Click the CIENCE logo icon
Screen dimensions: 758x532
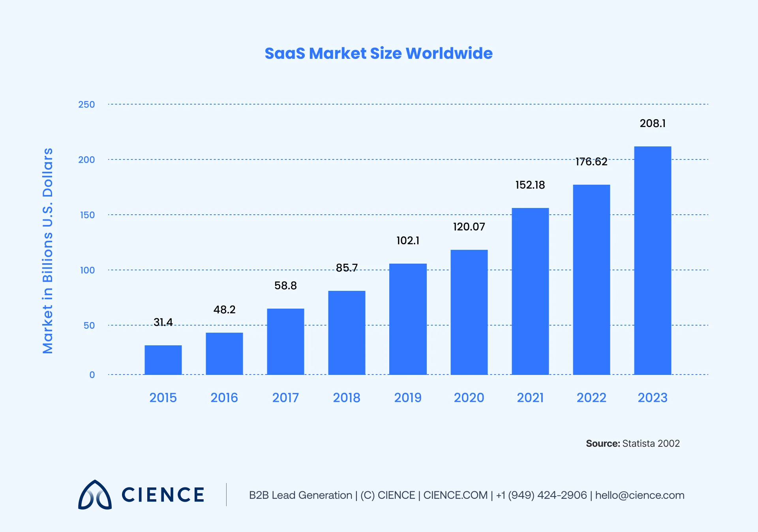(x=95, y=495)
